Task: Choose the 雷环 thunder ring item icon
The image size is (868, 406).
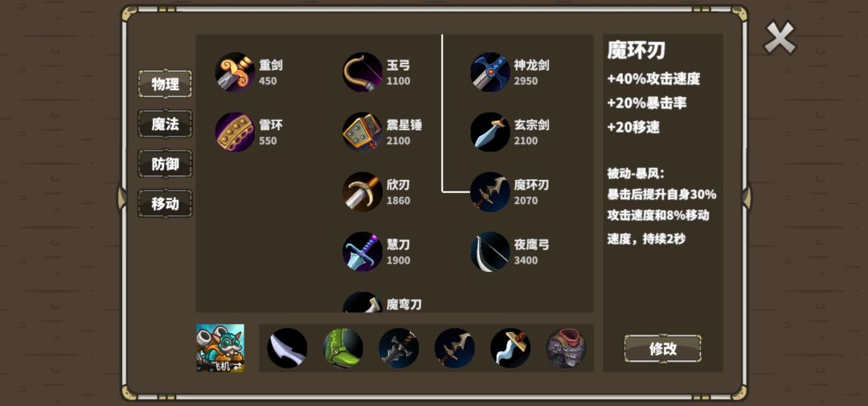Action: (235, 132)
